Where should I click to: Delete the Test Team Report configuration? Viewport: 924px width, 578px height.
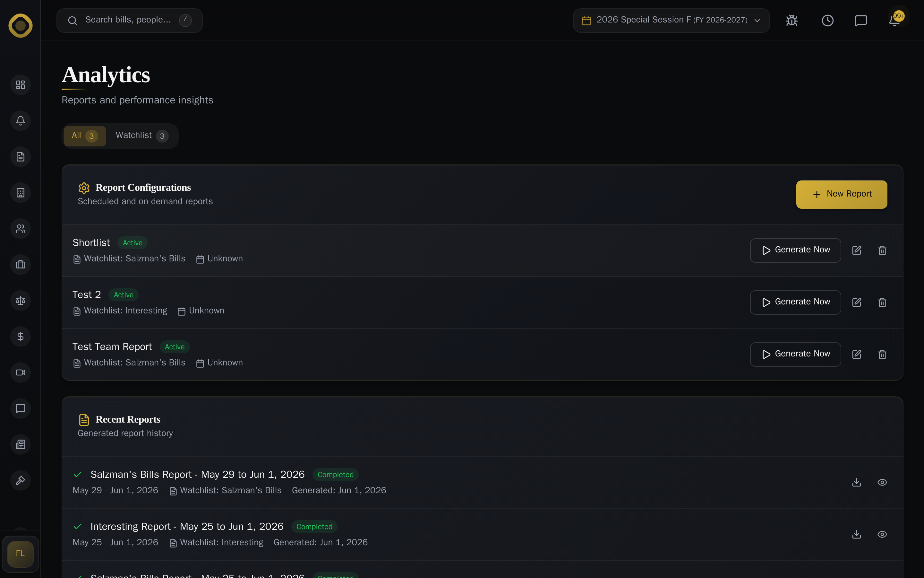(882, 355)
